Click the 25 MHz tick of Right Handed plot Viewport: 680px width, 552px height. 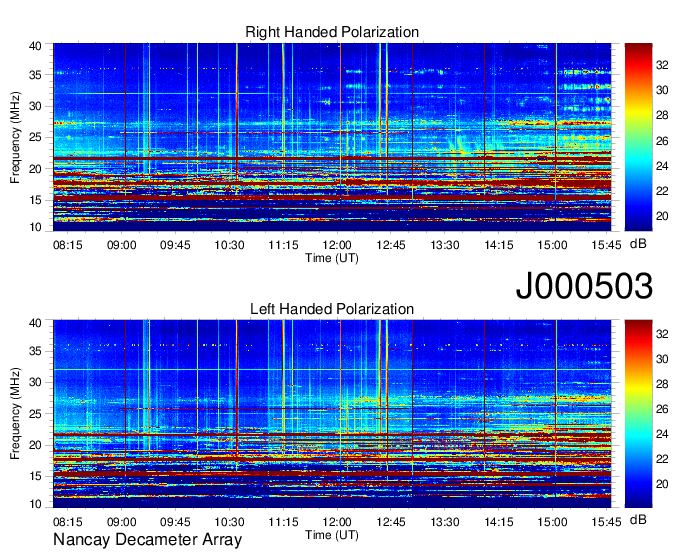pos(35,137)
